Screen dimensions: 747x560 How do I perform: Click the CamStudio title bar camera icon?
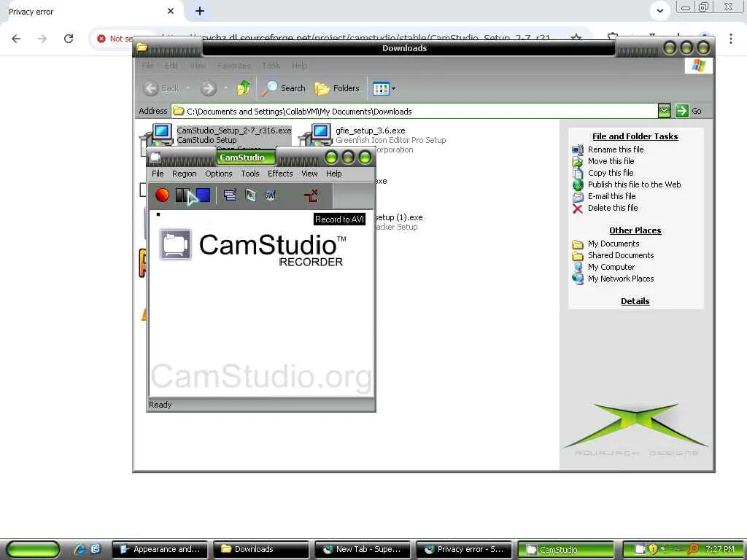point(155,157)
